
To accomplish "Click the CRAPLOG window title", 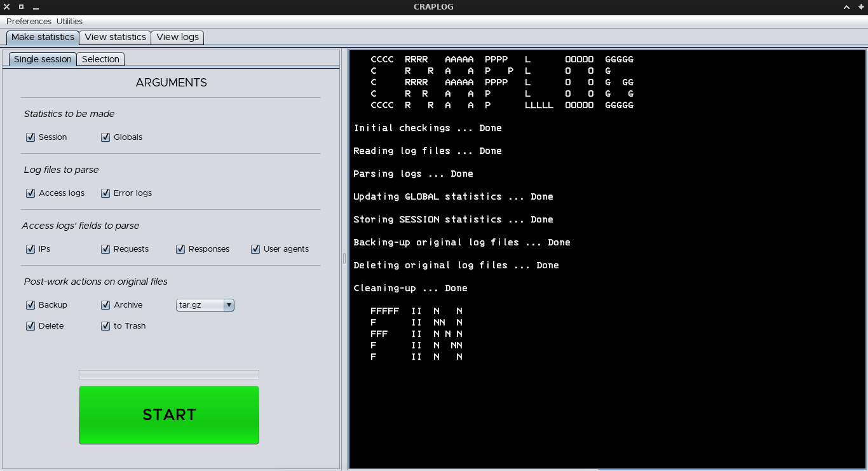I will point(433,7).
